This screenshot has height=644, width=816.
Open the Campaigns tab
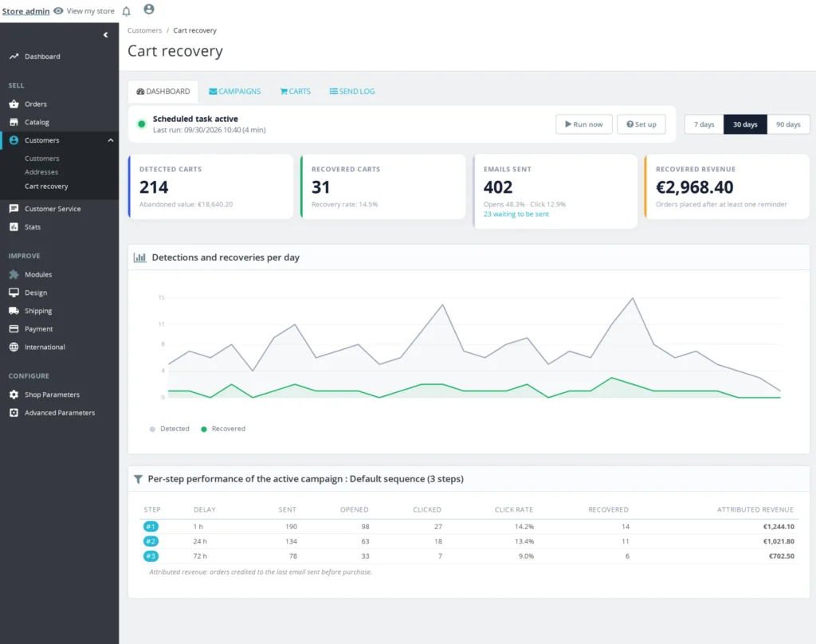click(x=235, y=92)
